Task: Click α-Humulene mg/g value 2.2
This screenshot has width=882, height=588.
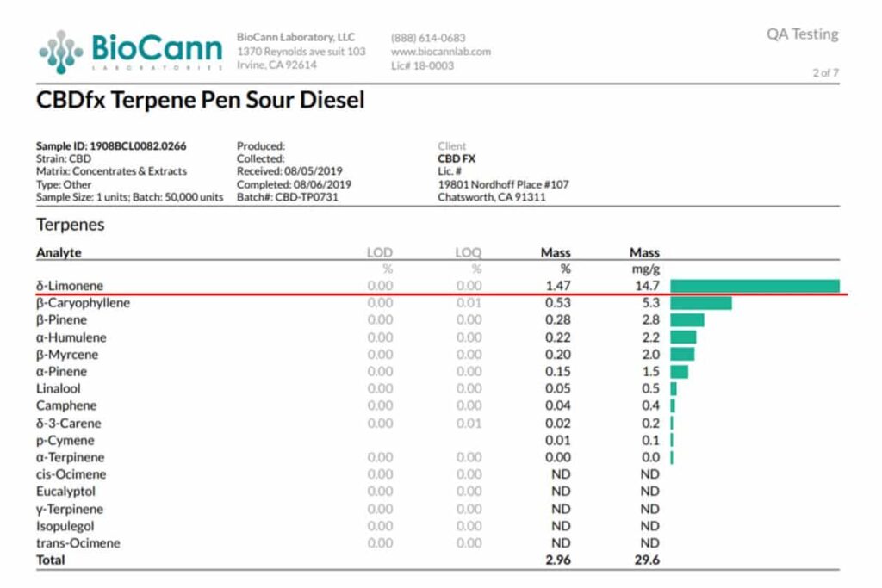Action: (651, 337)
